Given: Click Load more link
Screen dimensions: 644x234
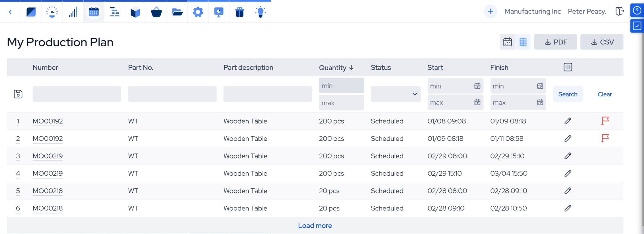Looking at the screenshot, I should click(315, 225).
